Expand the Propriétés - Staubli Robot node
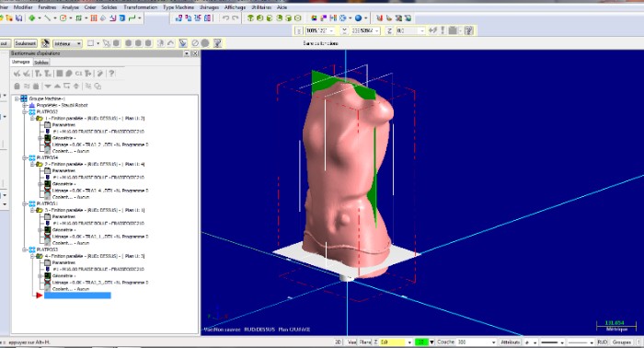The image size is (644, 348). 25,105
